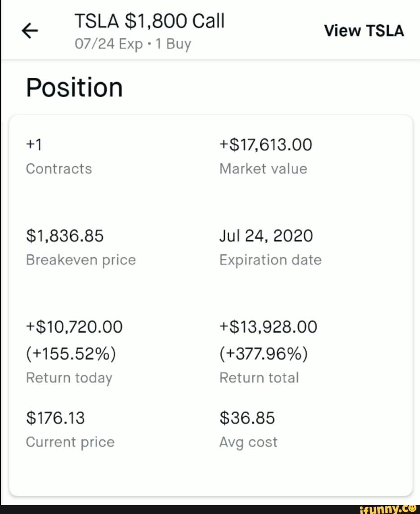Select the Avg cost label
Screen dimensions: 420x514
click(248, 442)
